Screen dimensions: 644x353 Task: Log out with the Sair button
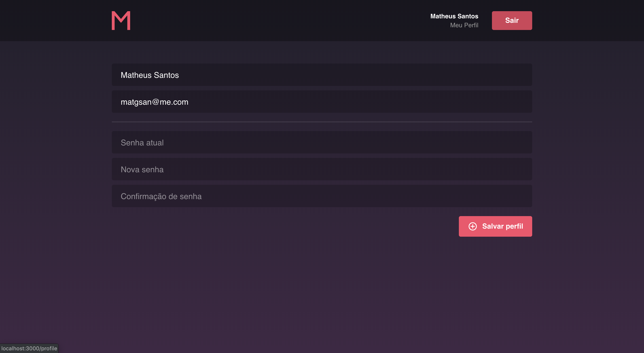click(511, 21)
